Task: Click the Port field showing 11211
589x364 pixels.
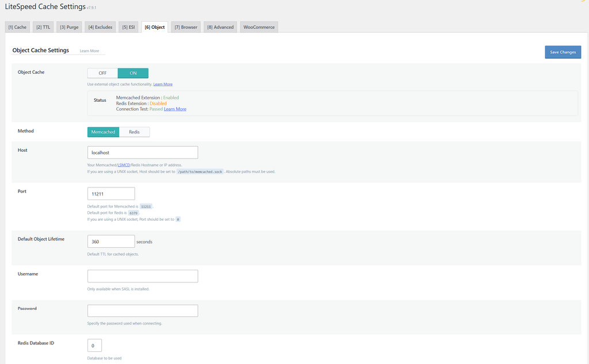Action: (111, 193)
